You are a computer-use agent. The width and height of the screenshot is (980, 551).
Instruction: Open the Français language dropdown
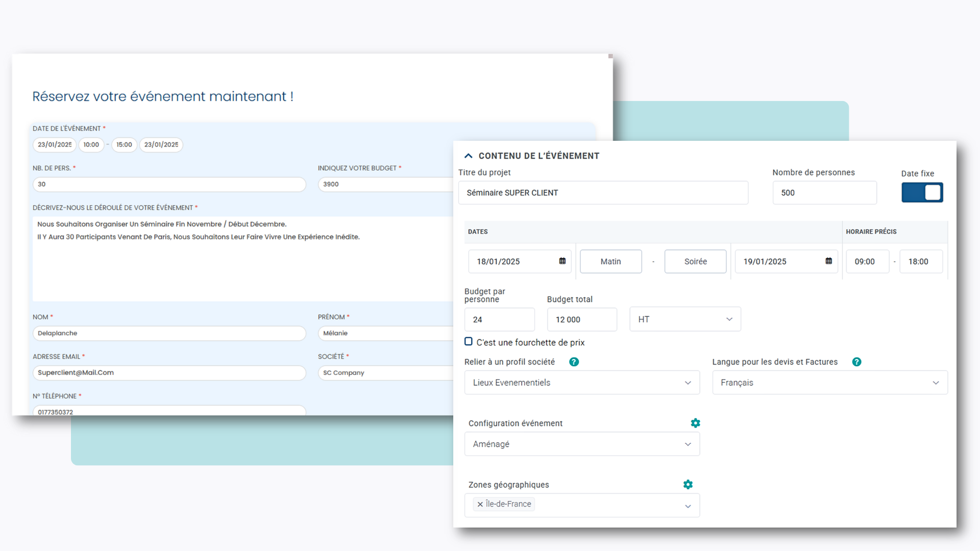coord(830,383)
